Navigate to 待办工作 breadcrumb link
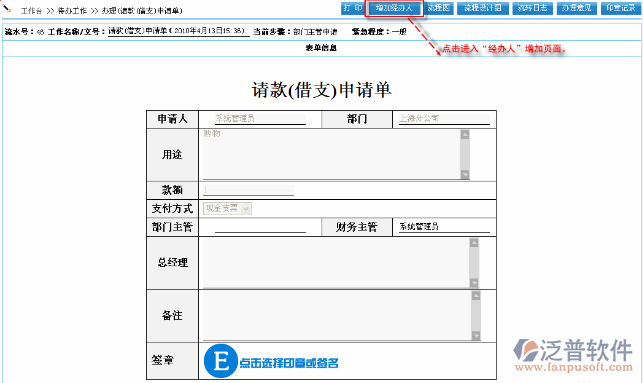Screen dimensions: 643x383 pos(72,11)
